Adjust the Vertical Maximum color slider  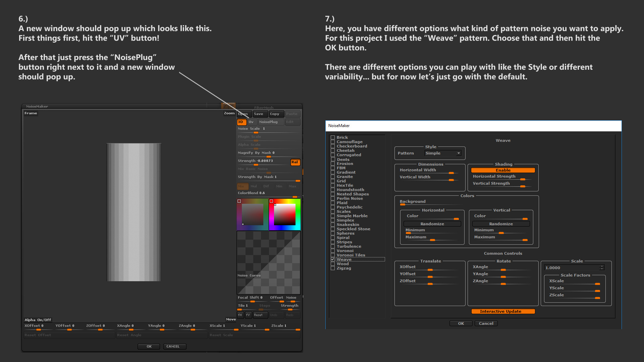tap(501, 240)
